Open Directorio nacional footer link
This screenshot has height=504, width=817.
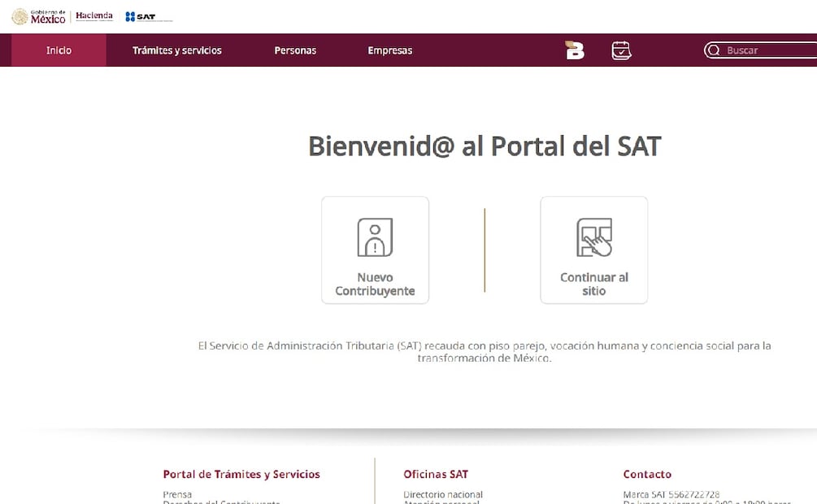click(x=443, y=494)
